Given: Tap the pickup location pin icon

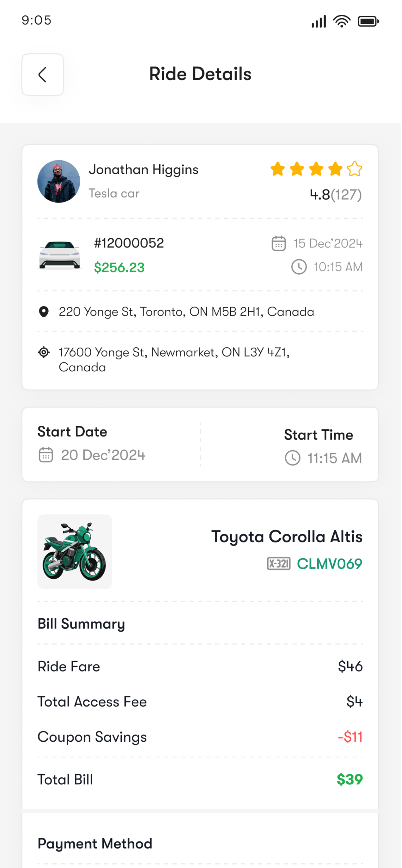Looking at the screenshot, I should [44, 312].
